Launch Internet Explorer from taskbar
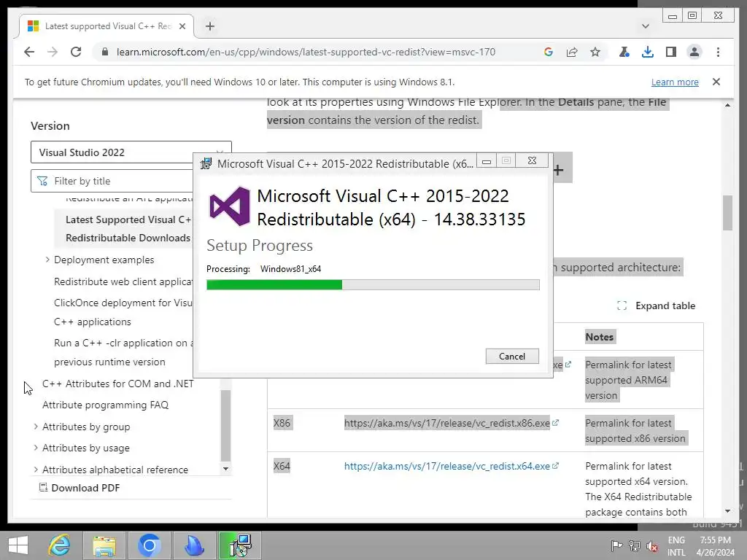 tap(60, 545)
